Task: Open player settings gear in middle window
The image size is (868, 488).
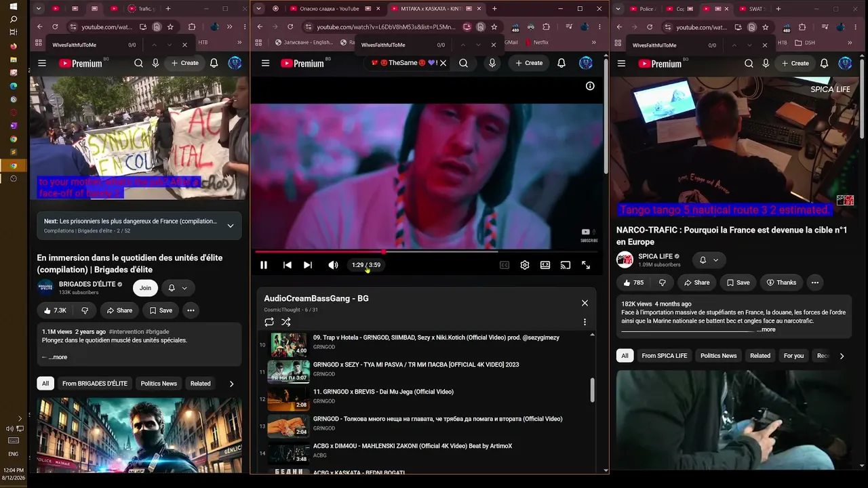Action: click(x=525, y=265)
